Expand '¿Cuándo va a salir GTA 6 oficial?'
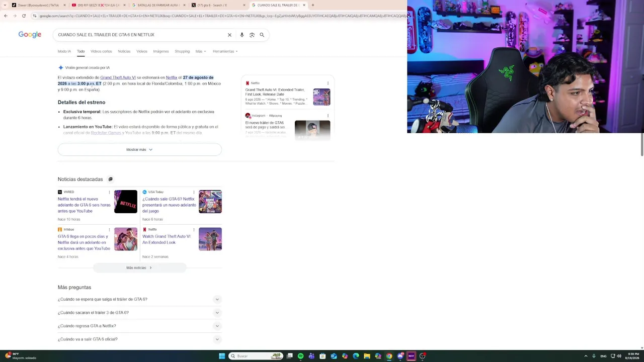This screenshot has width=644, height=362. (139, 339)
